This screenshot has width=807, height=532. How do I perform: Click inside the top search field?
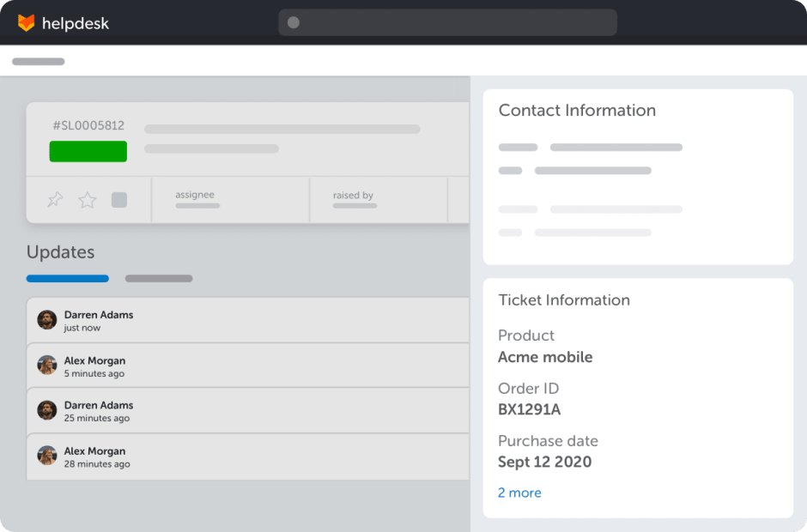click(446, 22)
